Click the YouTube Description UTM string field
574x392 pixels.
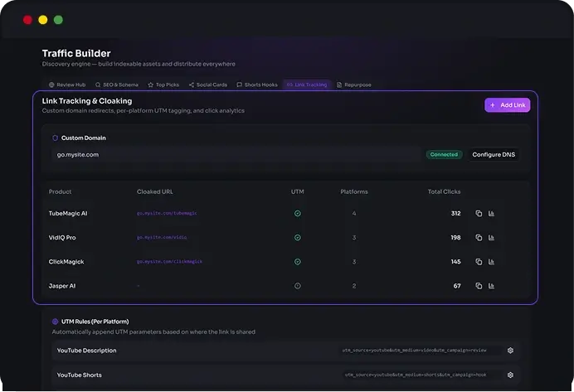(421, 350)
